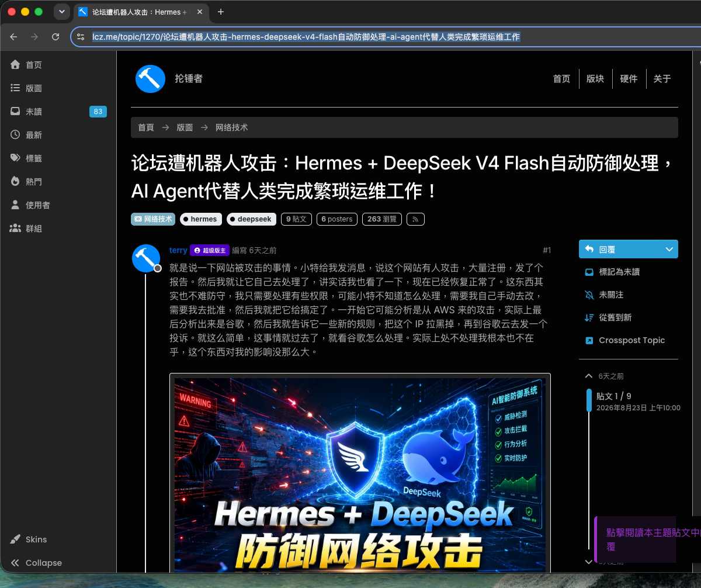Click Crosspost Topic
The width and height of the screenshot is (701, 588).
(x=624, y=340)
